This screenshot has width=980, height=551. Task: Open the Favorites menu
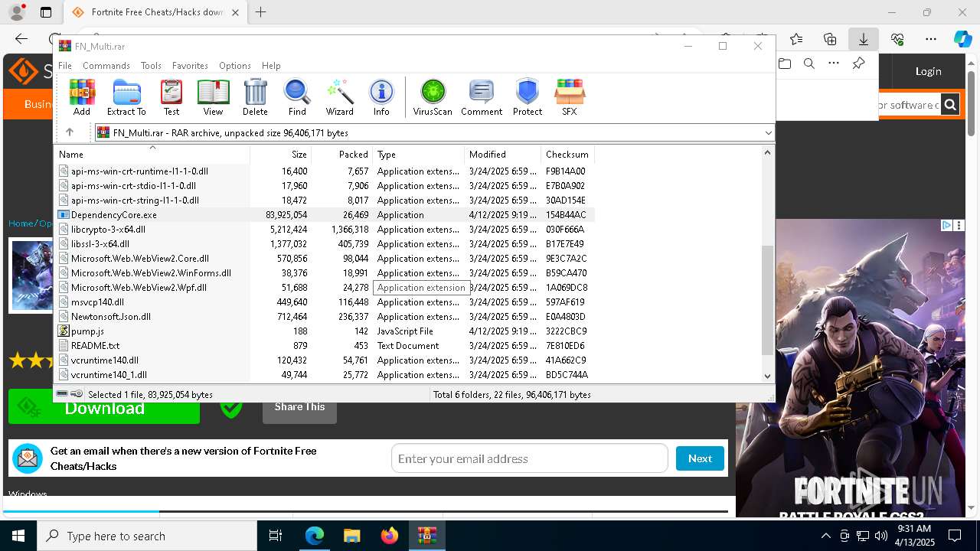(190, 66)
